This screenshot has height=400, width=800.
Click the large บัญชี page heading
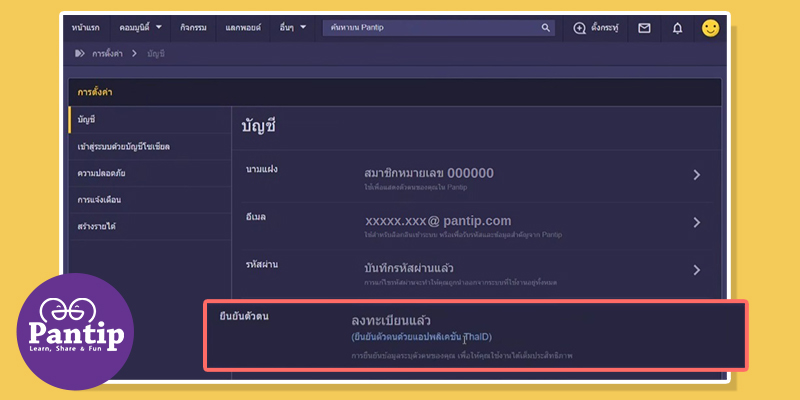[x=259, y=126]
